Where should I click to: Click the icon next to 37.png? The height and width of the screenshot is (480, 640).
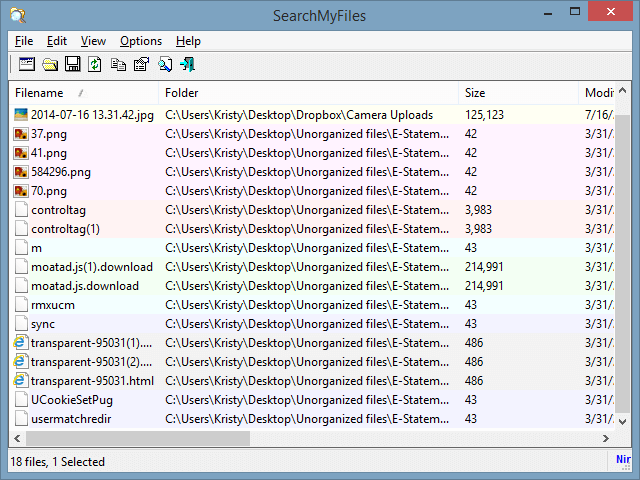click(21, 134)
